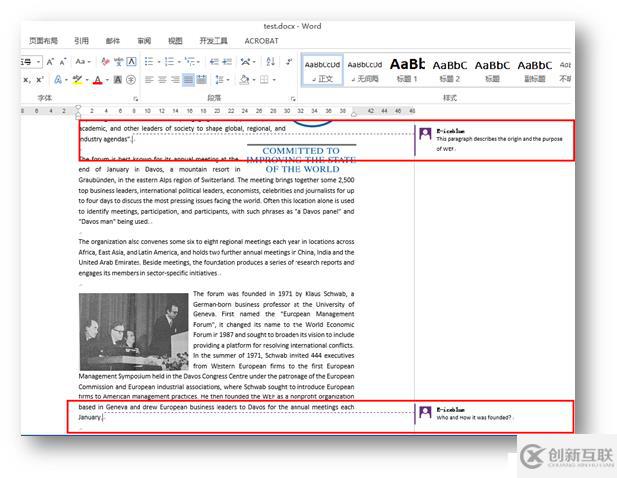Open the font color dropdown arrow
Viewport: 617px width, 478px height.
pyautogui.click(x=107, y=80)
